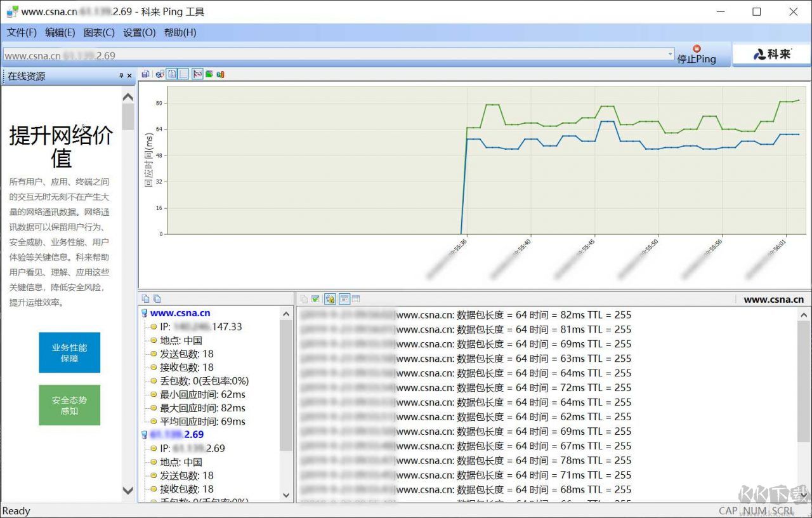Click the up arrow of 在线资源 scrollbar
The width and height of the screenshot is (812, 518).
pos(128,97)
